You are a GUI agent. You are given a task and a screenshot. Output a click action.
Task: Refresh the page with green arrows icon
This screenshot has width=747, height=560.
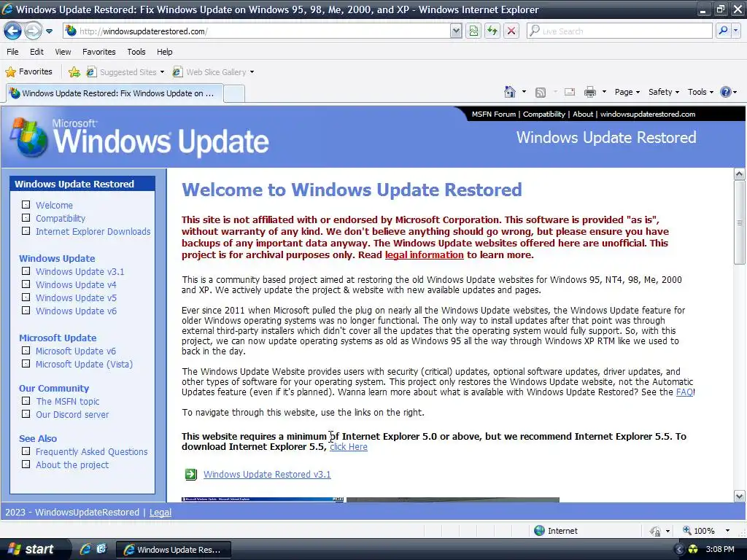492,31
